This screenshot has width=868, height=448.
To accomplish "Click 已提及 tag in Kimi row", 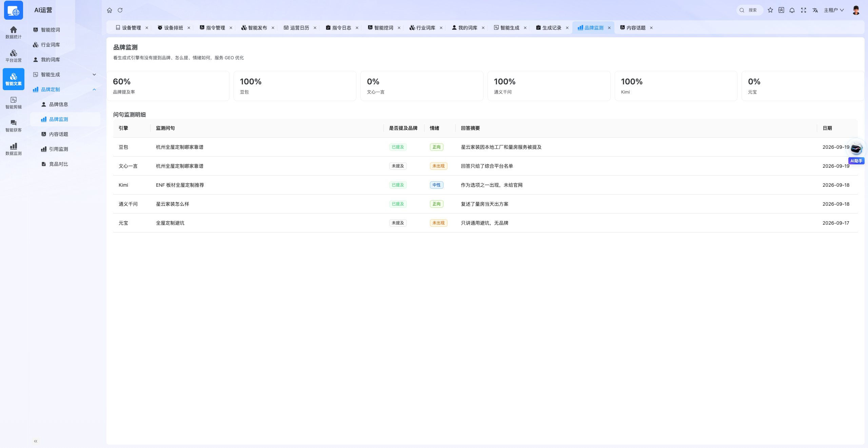I will [398, 185].
